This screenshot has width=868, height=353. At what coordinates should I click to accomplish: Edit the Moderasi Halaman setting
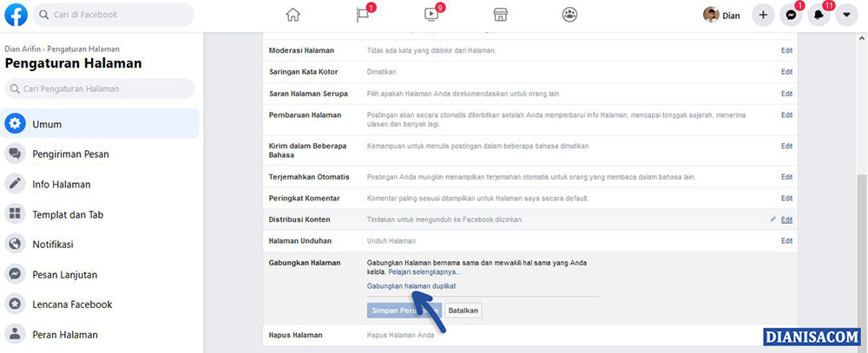tap(786, 50)
